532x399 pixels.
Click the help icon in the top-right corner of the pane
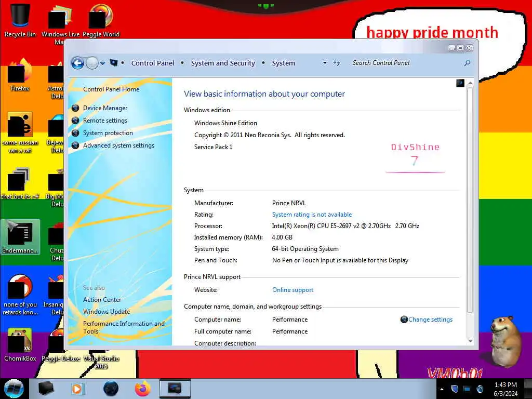pos(460,83)
